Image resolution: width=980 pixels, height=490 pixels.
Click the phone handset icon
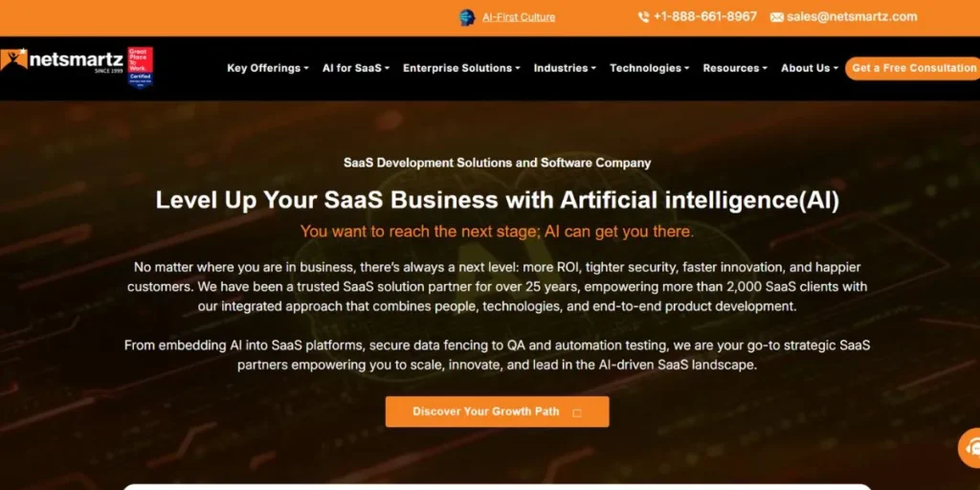pyautogui.click(x=643, y=17)
